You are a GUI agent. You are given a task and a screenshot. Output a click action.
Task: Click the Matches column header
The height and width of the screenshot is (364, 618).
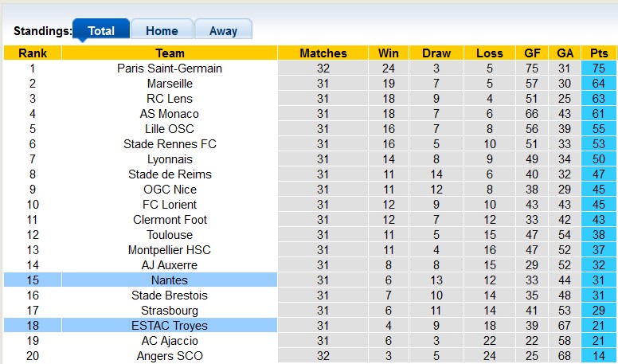tap(323, 53)
